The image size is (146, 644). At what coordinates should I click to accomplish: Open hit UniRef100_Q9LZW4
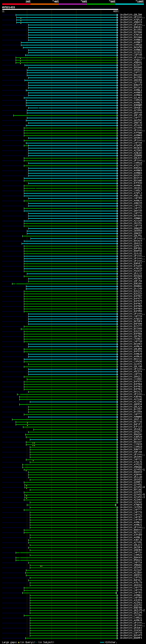coord(131,15)
